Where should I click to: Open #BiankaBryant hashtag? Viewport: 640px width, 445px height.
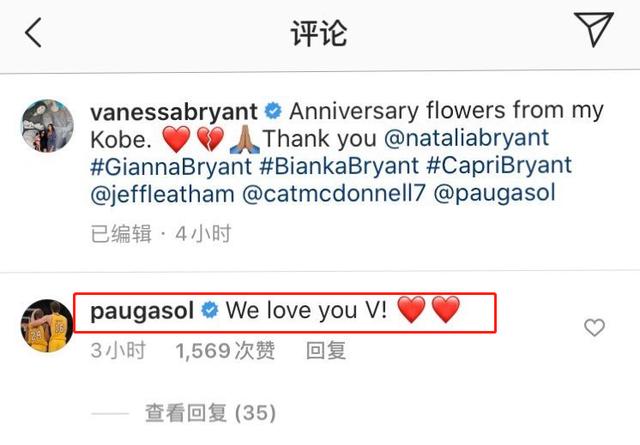(339, 166)
